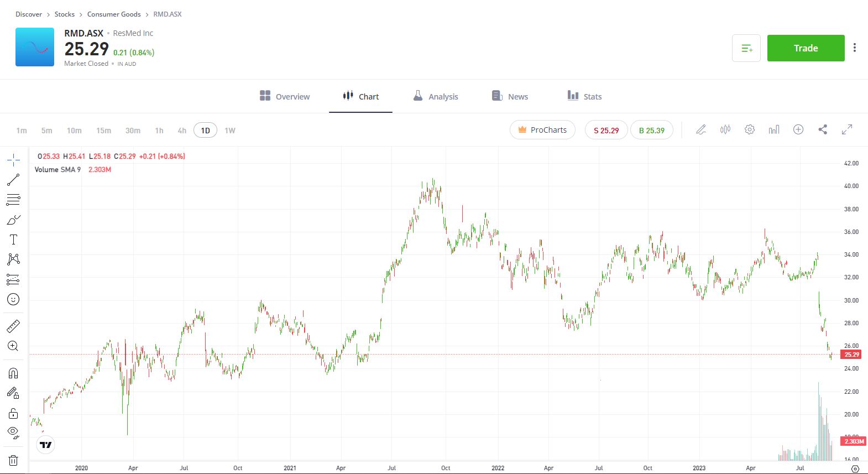Click the green Trade button

(x=806, y=48)
